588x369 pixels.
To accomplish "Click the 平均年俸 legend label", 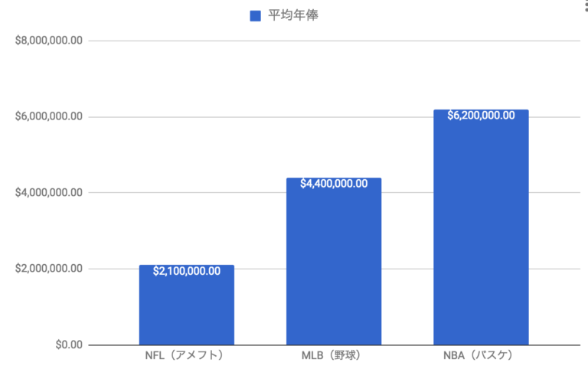I will pyautogui.click(x=293, y=15).
